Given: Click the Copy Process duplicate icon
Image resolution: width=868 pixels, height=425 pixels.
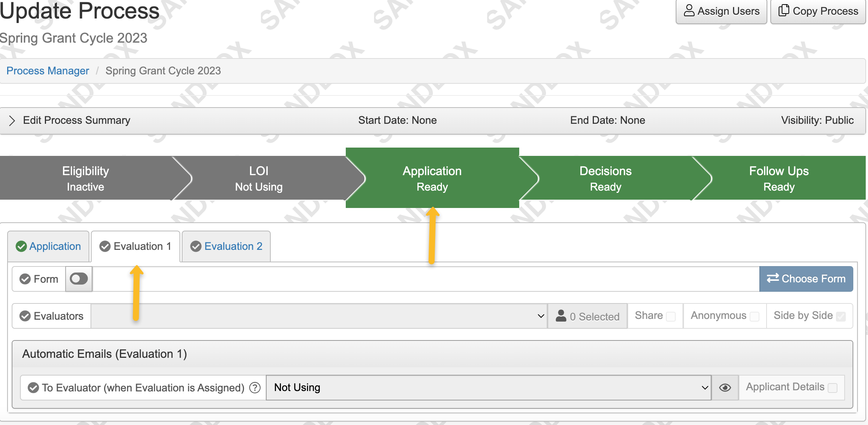Looking at the screenshot, I should point(784,11).
